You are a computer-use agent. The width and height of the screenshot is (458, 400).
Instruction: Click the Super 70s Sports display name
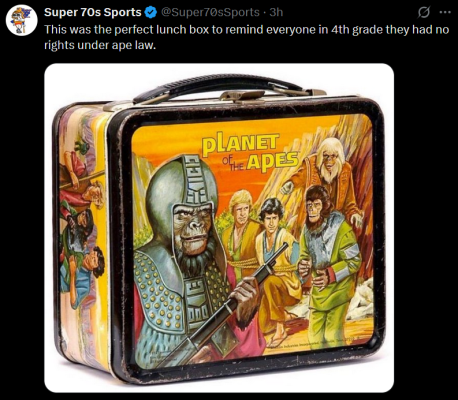pyautogui.click(x=93, y=12)
